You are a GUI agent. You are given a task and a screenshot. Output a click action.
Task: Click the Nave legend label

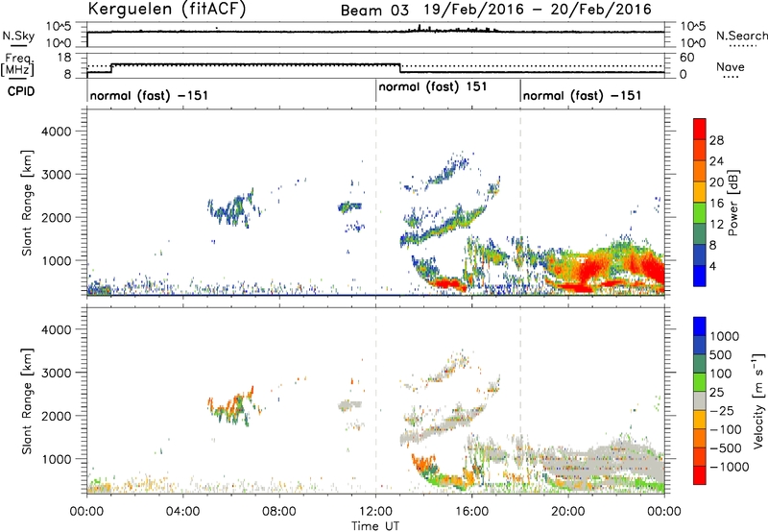coord(731,67)
